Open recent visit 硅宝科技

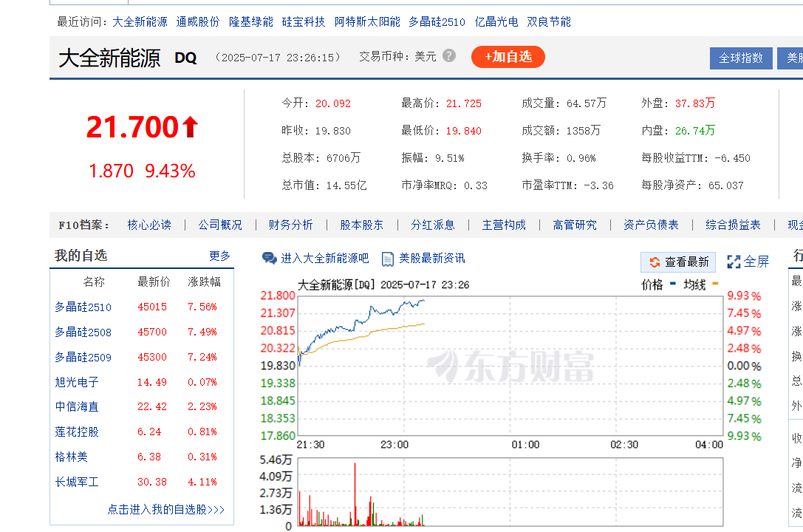click(304, 22)
